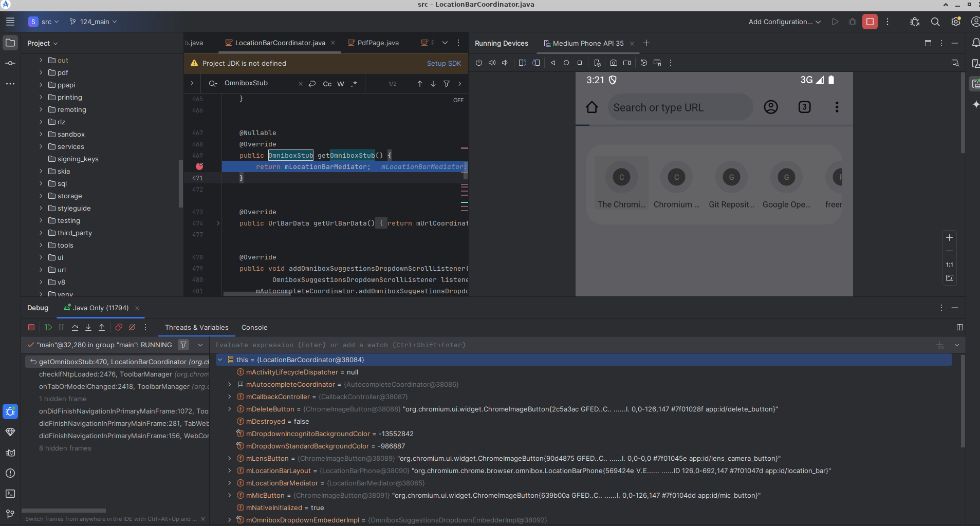This screenshot has width=980, height=526.
Task: Open the Console tab in Debug panel
Action: click(254, 327)
